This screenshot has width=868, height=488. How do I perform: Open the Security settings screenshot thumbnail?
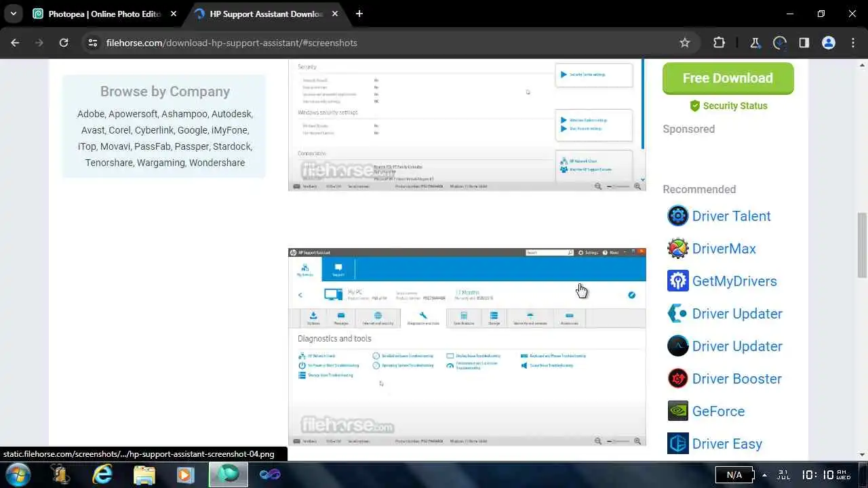[x=467, y=125]
